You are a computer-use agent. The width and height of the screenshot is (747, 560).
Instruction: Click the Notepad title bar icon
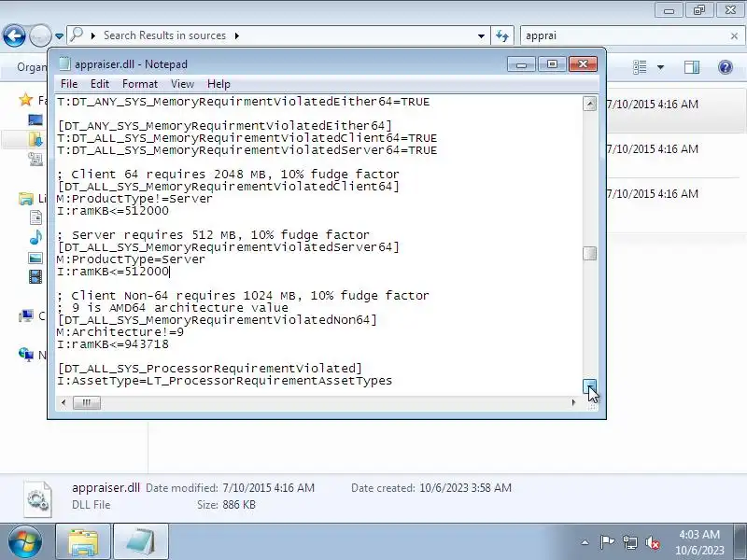tap(64, 63)
